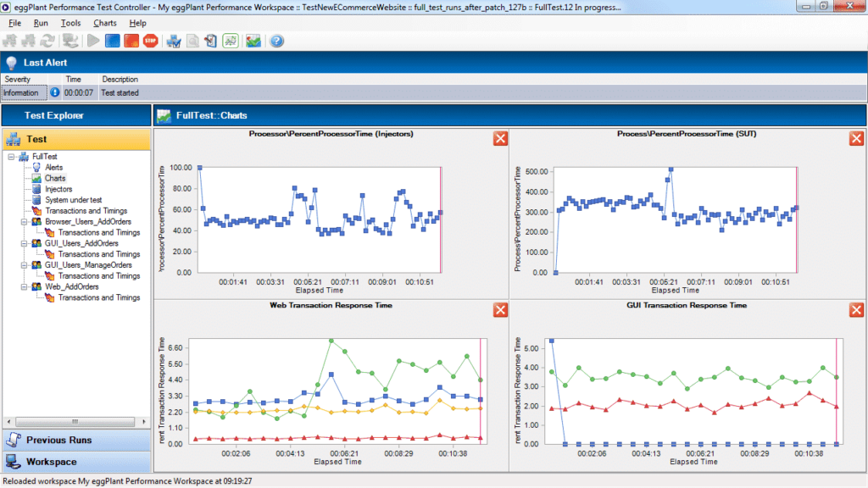Viewport: 868px width, 488px height.
Task: Click the lightbulb icon beside Last Alert
Action: pos(12,63)
